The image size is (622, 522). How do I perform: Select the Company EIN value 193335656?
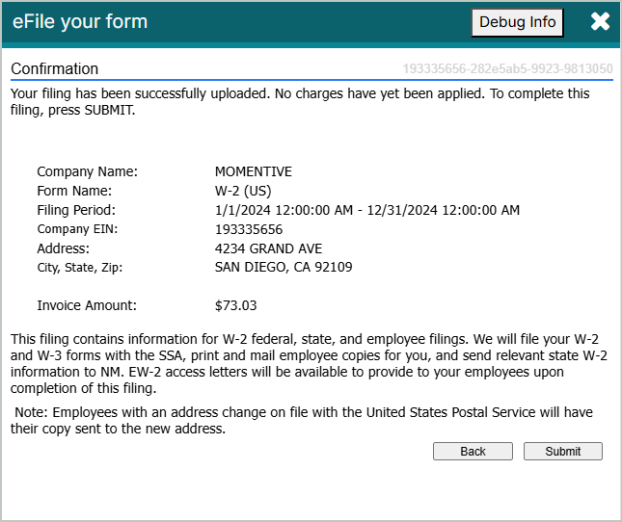click(248, 229)
